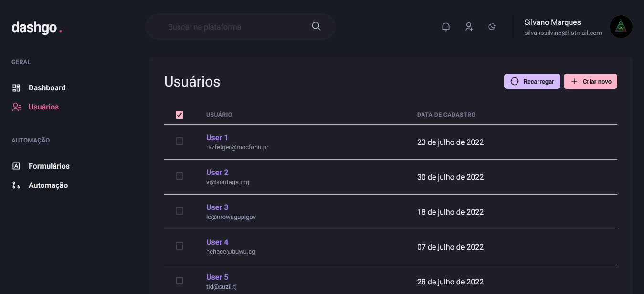This screenshot has height=294, width=644.
Task: Click Silvano Marques profile avatar
Action: pos(621,27)
